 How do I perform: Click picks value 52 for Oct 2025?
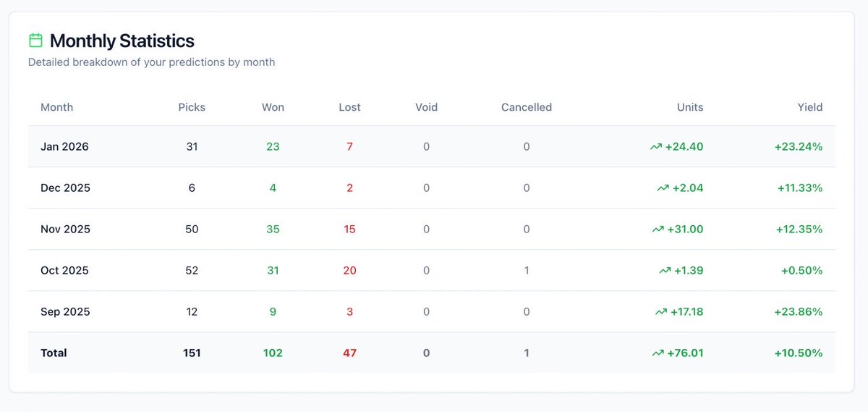coord(192,270)
